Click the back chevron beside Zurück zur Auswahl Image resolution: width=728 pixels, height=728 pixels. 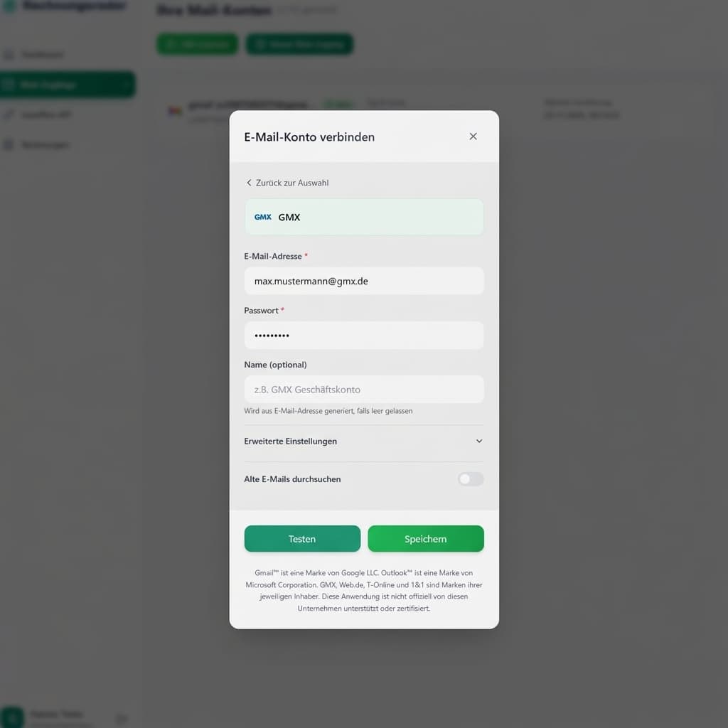pos(249,183)
